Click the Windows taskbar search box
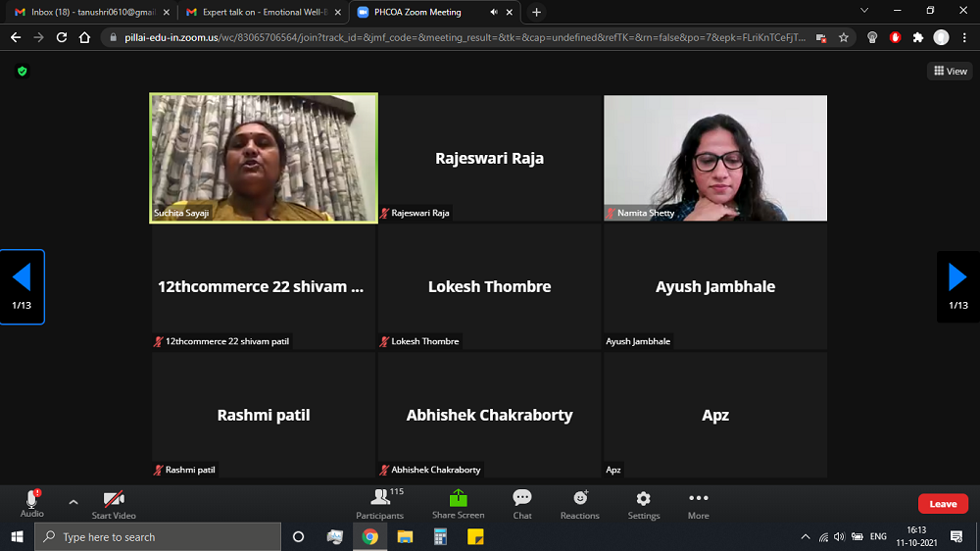This screenshot has width=980, height=551. [x=157, y=537]
